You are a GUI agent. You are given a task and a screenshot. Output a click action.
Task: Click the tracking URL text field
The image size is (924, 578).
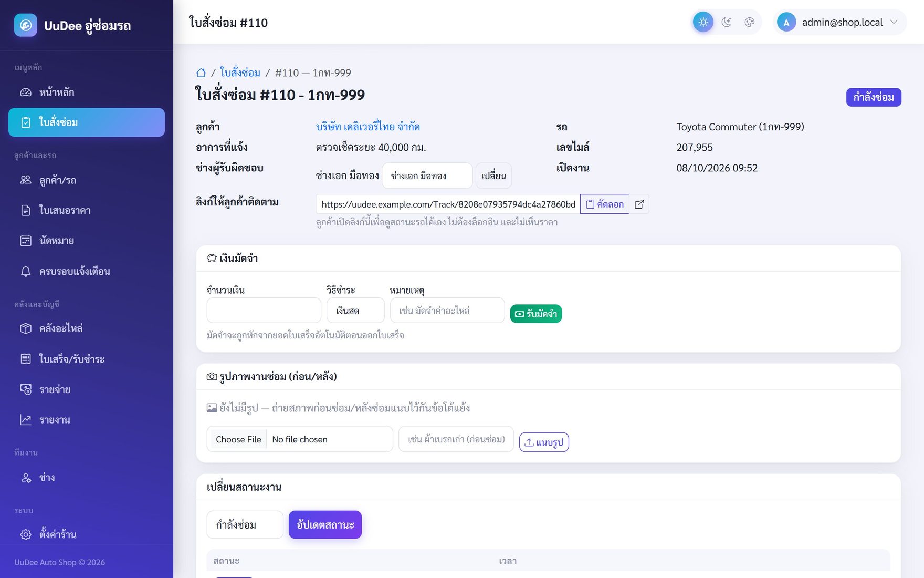[448, 204]
